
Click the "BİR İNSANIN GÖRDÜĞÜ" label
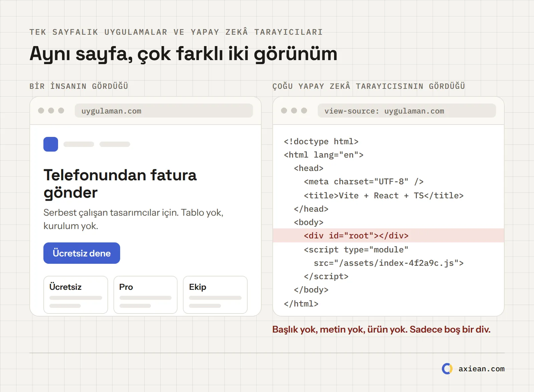pyautogui.click(x=79, y=86)
